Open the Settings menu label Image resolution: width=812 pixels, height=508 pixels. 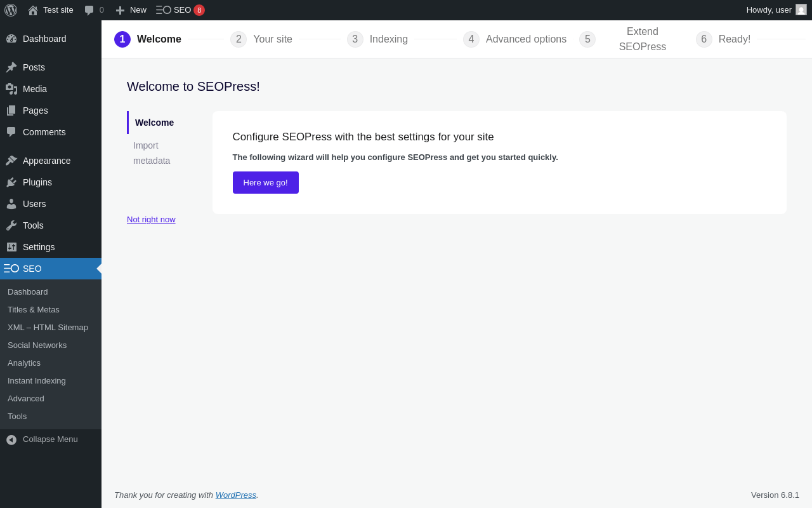(39, 247)
